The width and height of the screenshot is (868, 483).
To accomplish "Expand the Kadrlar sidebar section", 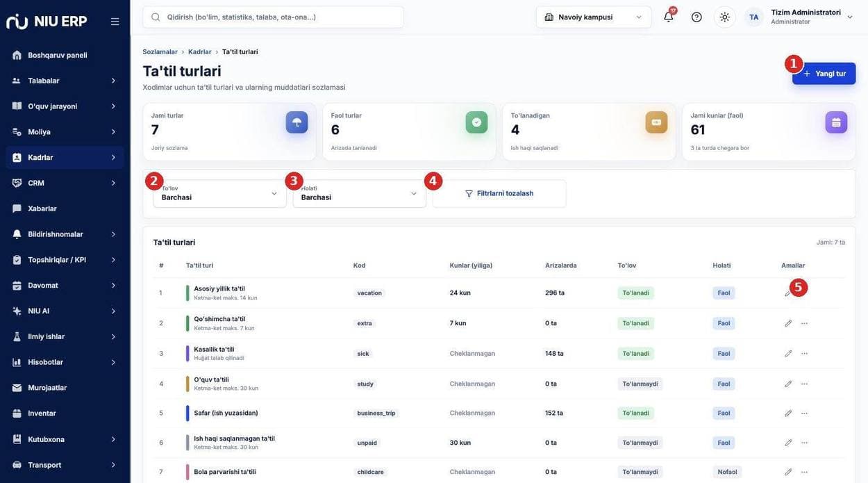I will (65, 158).
